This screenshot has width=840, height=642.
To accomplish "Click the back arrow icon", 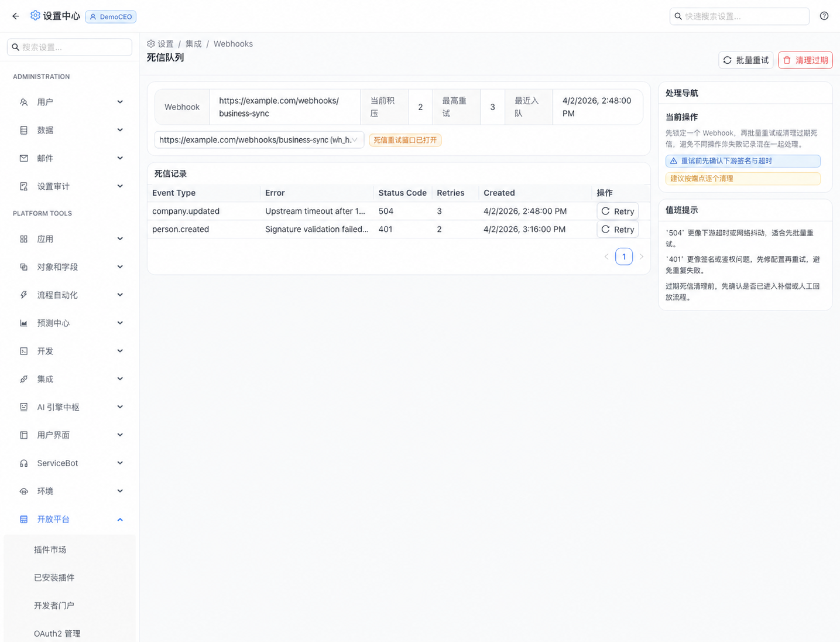I will (x=16, y=16).
